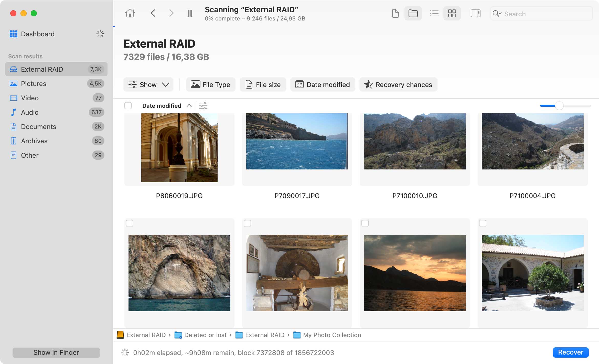The height and width of the screenshot is (364, 599).
Task: Click the Document view icon
Action: pyautogui.click(x=395, y=13)
